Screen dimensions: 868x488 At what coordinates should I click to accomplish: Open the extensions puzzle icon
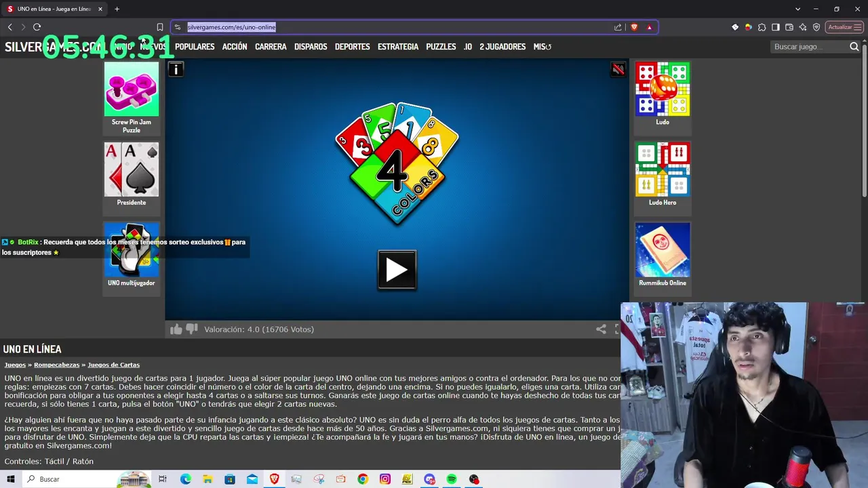pos(762,27)
